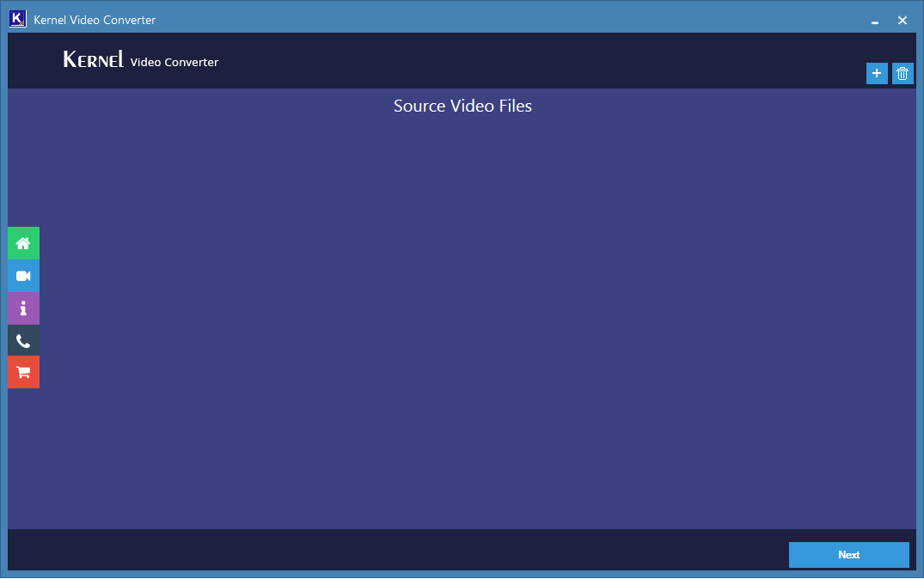
Task: Click the Source Video Files heading
Action: tap(462, 106)
